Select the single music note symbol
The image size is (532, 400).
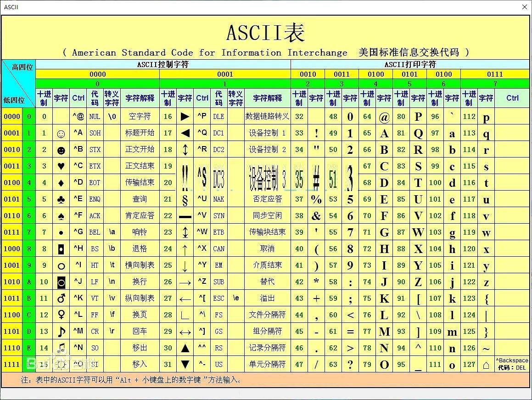point(61,332)
